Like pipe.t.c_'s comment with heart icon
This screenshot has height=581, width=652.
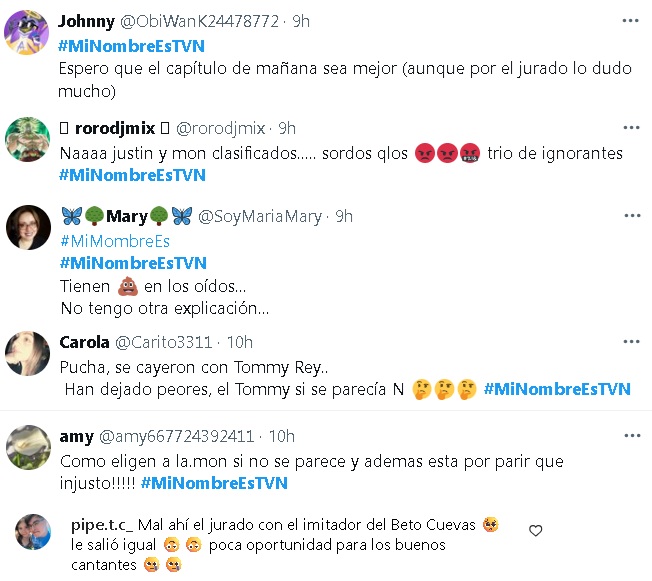[x=536, y=530]
